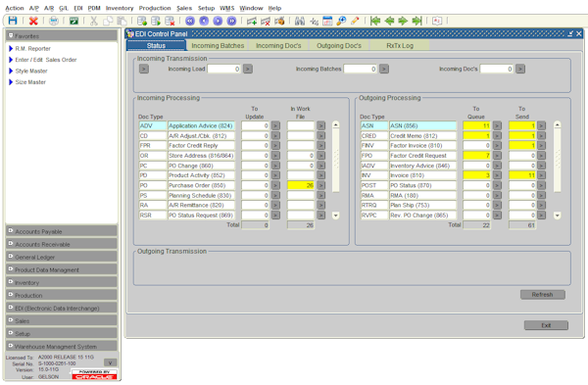Click the magnifier search toolbar icon

pyautogui.click(x=341, y=21)
